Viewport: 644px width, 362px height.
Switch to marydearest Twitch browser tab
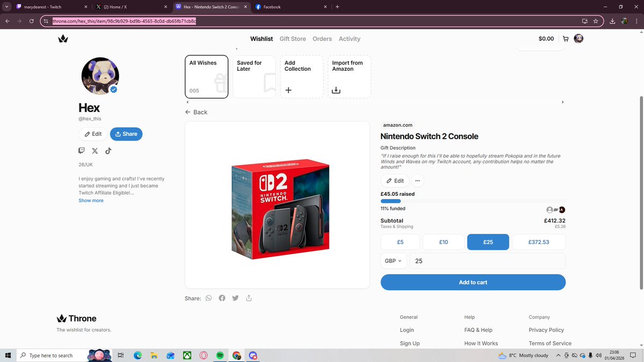tap(51, 7)
